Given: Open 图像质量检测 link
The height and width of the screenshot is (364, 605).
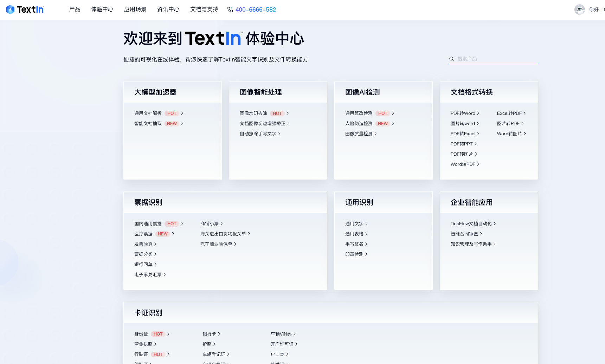Looking at the screenshot, I should (359, 134).
